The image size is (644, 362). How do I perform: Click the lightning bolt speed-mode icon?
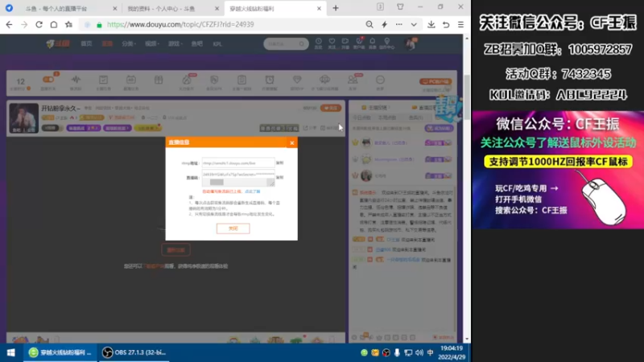click(385, 25)
